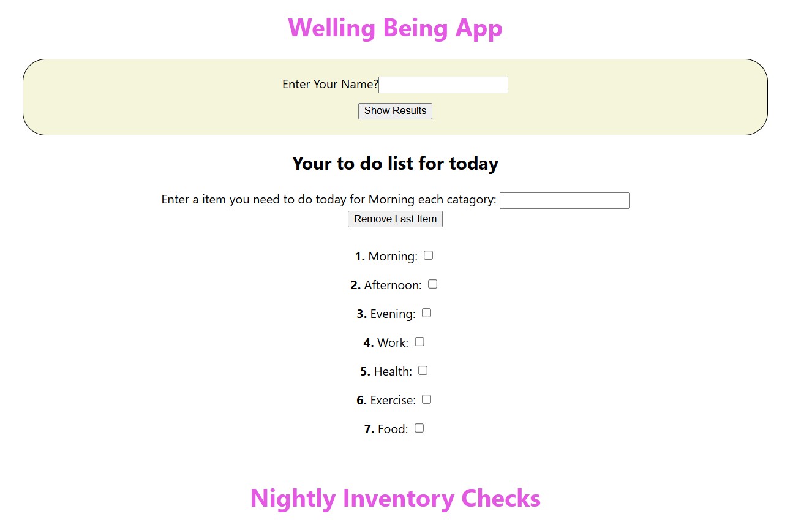Mark the Health checkbox
The image size is (812, 522).
click(x=423, y=371)
